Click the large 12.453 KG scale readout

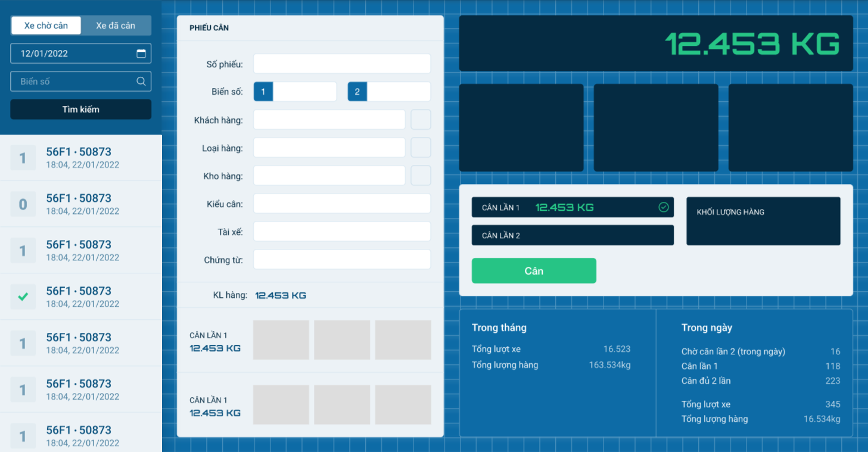coord(752,43)
